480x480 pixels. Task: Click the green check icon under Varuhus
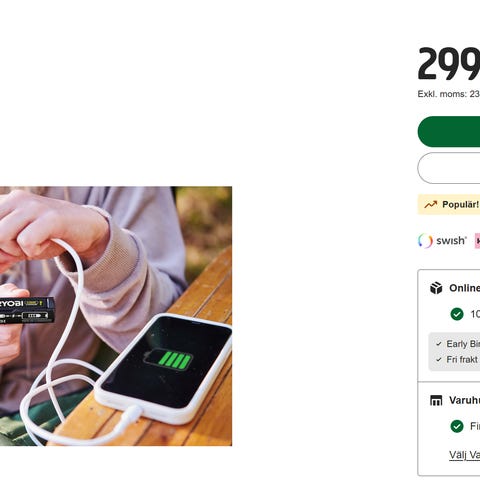pos(457,426)
